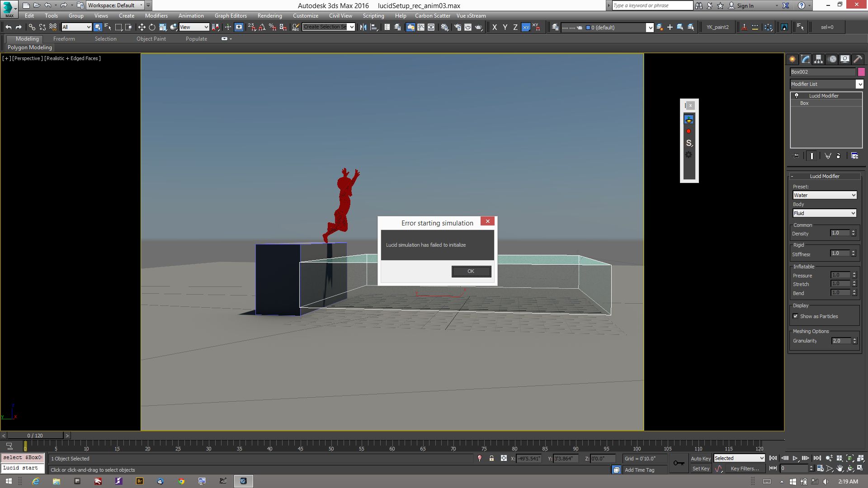Open the Rendering menu

coord(269,15)
